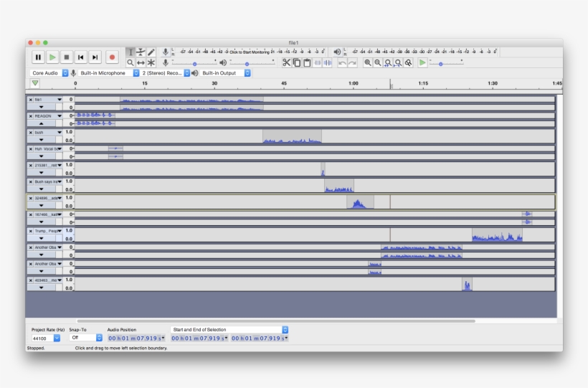Open file1 track name menu
This screenshot has width=588, height=388.
click(48, 100)
